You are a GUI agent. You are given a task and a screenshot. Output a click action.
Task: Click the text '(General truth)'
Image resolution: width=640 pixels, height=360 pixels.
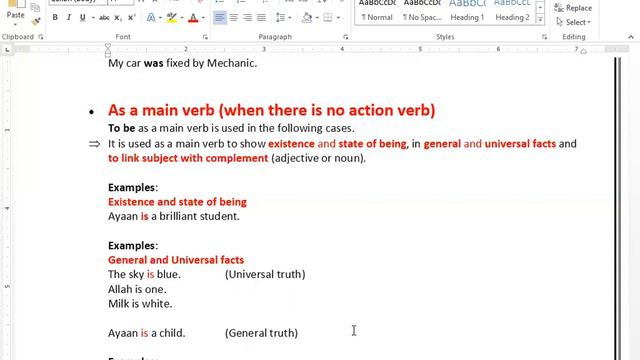[261, 333]
